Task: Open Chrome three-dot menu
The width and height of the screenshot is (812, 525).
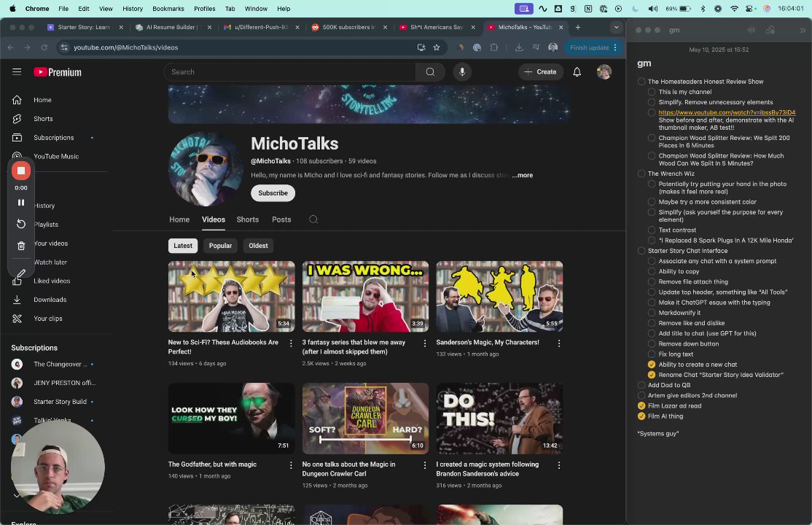Action: 615,47
